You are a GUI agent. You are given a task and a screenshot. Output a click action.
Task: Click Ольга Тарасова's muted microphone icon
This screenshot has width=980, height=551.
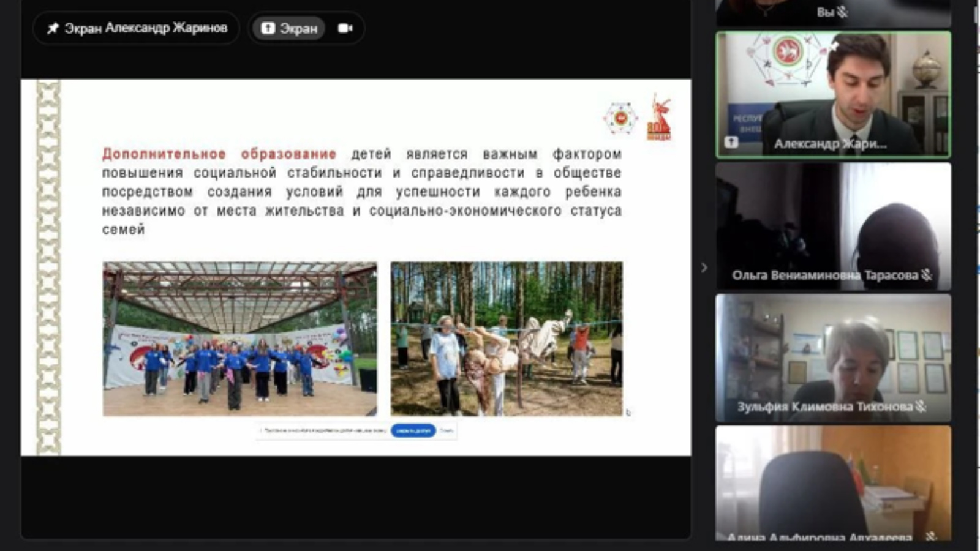point(927,275)
